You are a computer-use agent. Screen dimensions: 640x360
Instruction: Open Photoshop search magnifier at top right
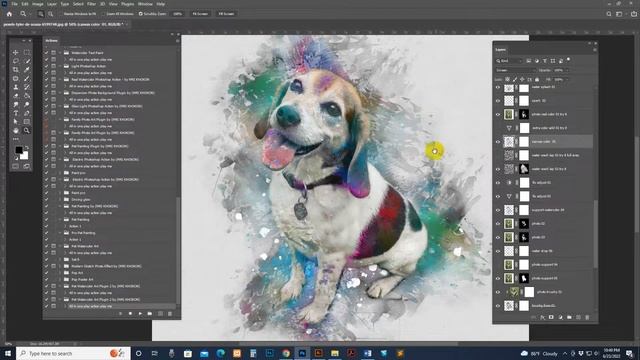click(609, 14)
